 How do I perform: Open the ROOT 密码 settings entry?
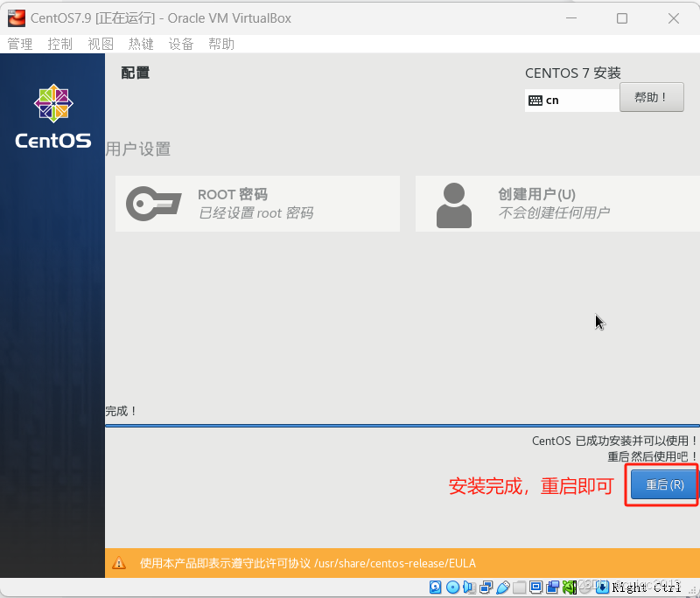(257, 204)
